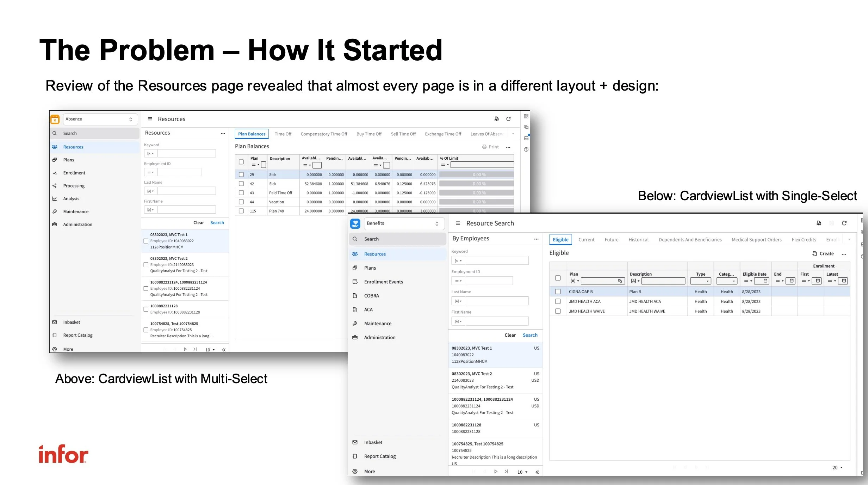Click the Print icon in Plan Balances
This screenshot has width=868, height=485.
coord(484,147)
